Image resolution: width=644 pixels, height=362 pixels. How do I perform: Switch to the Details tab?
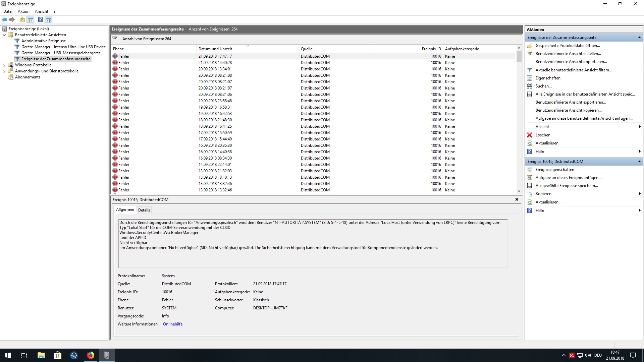(x=144, y=210)
